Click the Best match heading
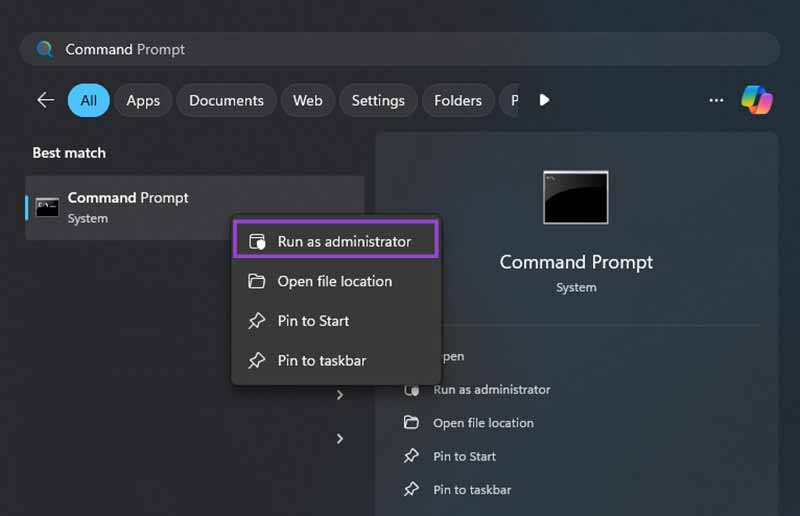800x516 pixels. (x=69, y=153)
